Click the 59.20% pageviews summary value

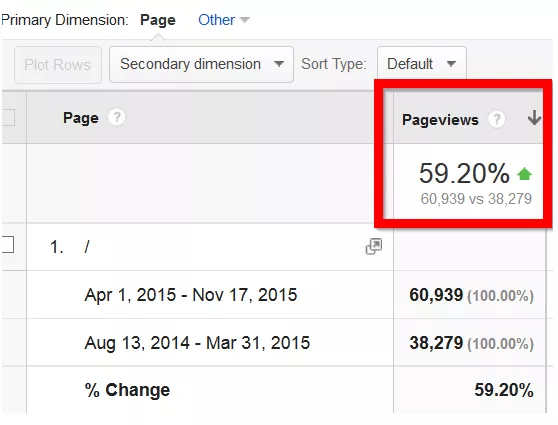464,173
